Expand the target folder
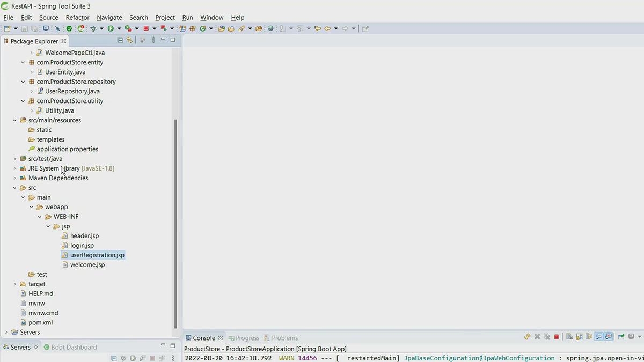The width and height of the screenshot is (644, 362). coord(14,284)
